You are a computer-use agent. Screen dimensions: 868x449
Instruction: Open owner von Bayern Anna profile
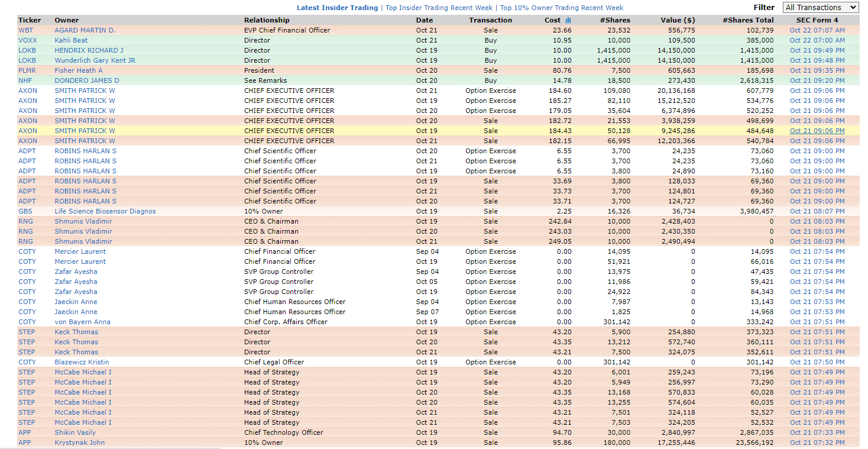coord(82,322)
